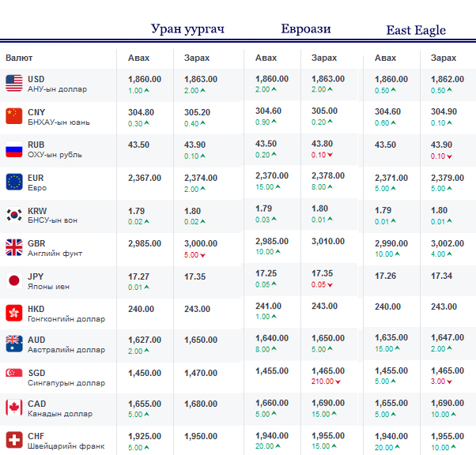Select the Евроази exchange header
This screenshot has height=455, width=476.
(x=305, y=29)
